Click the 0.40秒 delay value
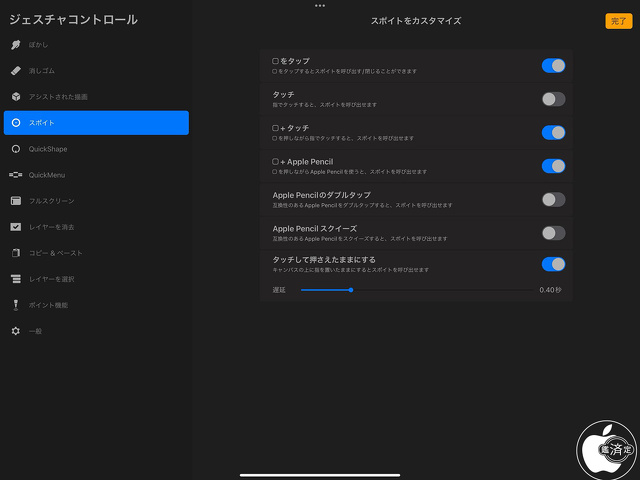The height and width of the screenshot is (480, 640). tap(550, 290)
